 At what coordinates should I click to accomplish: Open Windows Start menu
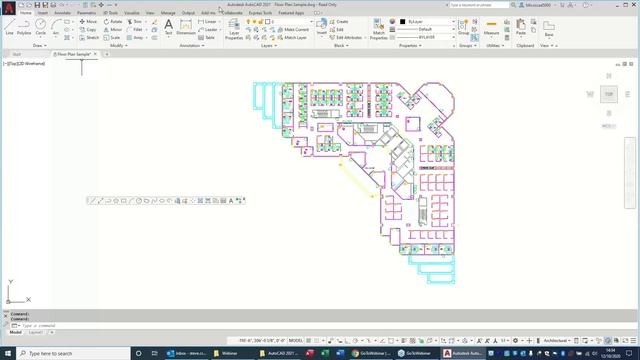pyautogui.click(x=8, y=353)
